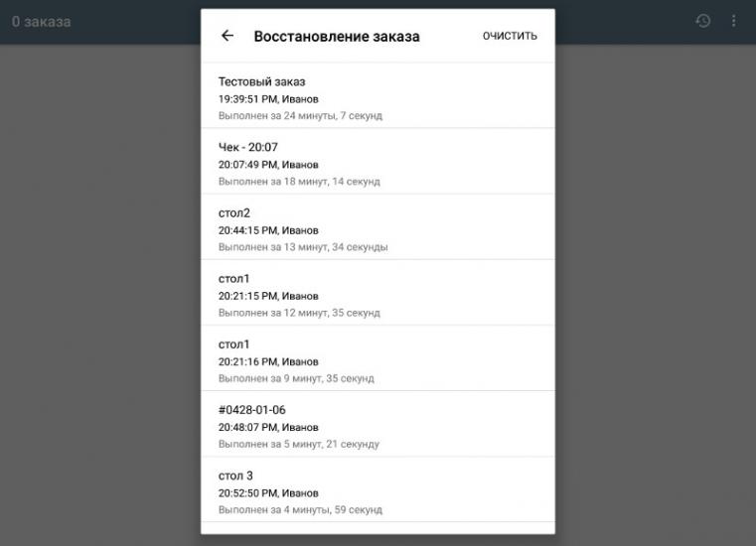
Task: Click the 20:48:07 PM, Иванов timestamp
Action: [268, 428]
